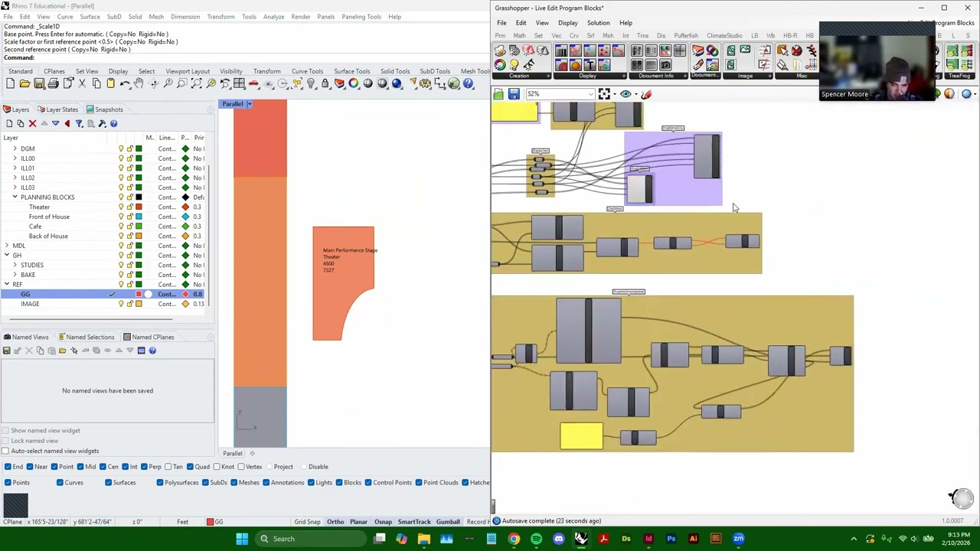Open the Parallel viewport dropdown arrow

[x=249, y=104]
